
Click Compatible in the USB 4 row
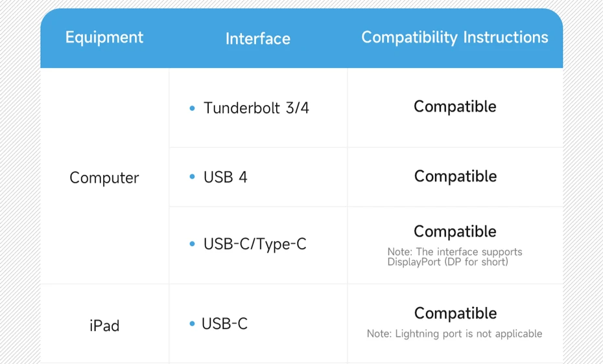point(455,177)
